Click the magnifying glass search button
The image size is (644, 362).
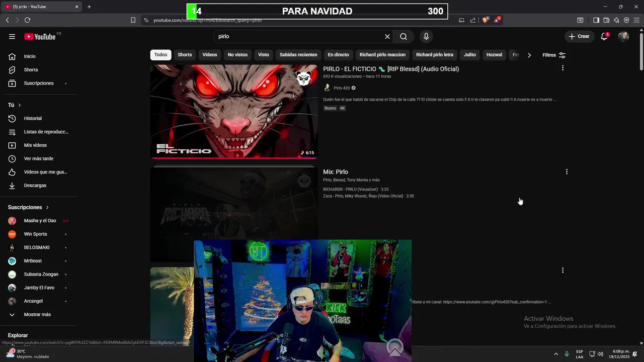(404, 37)
